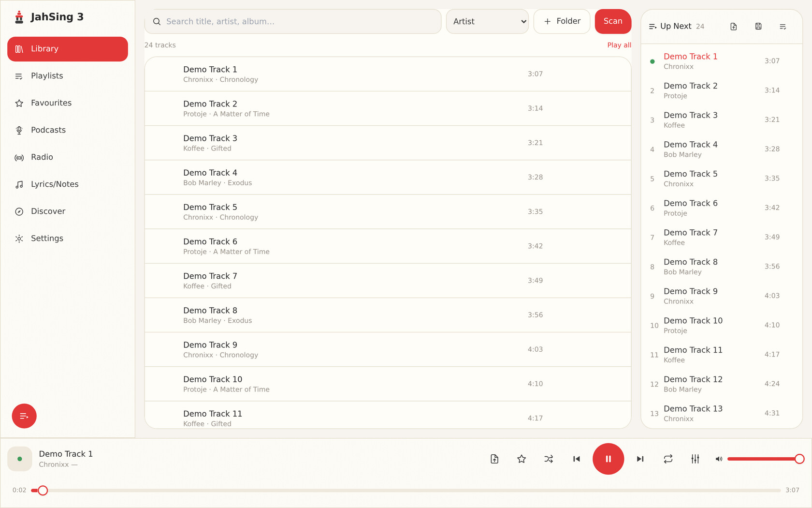Open Favourites in the sidebar
Screen dimensions: 812x508
tap(68, 103)
